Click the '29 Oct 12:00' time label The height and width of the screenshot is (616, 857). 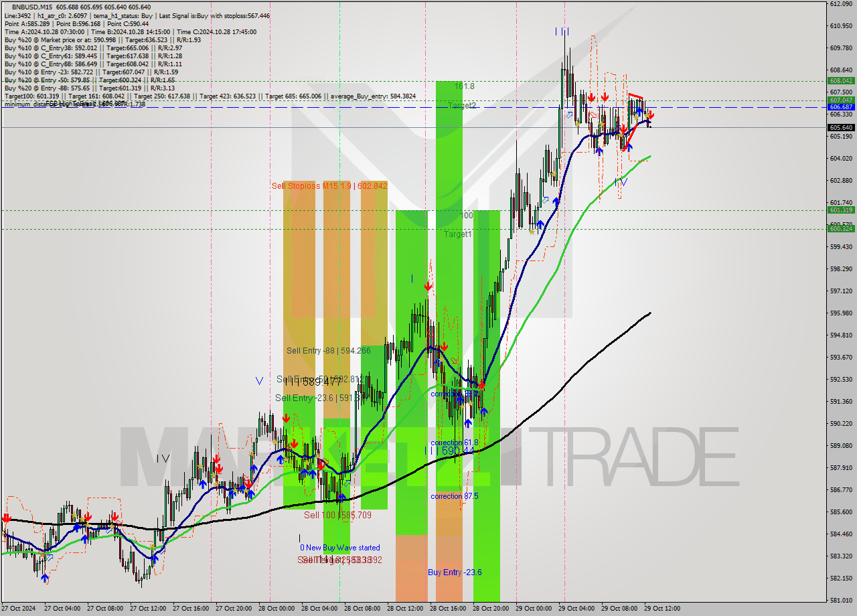pos(661,609)
